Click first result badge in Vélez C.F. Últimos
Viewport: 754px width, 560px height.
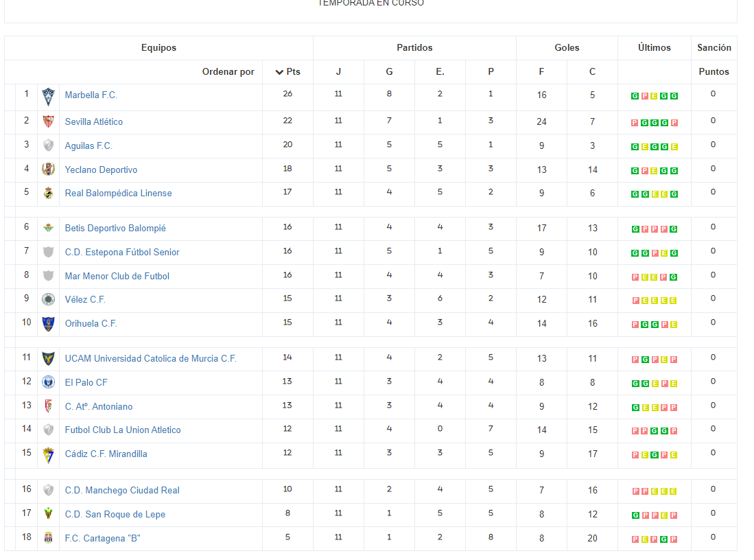(636, 301)
